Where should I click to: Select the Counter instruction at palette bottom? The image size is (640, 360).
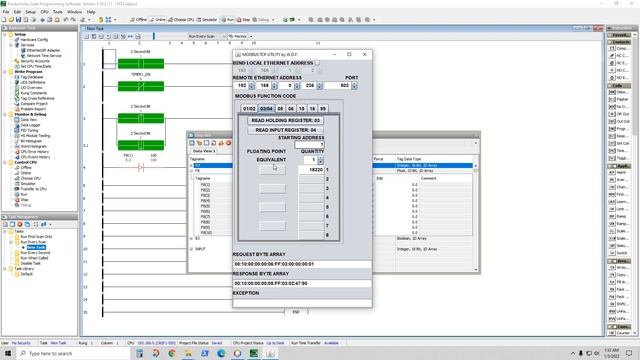(x=619, y=333)
